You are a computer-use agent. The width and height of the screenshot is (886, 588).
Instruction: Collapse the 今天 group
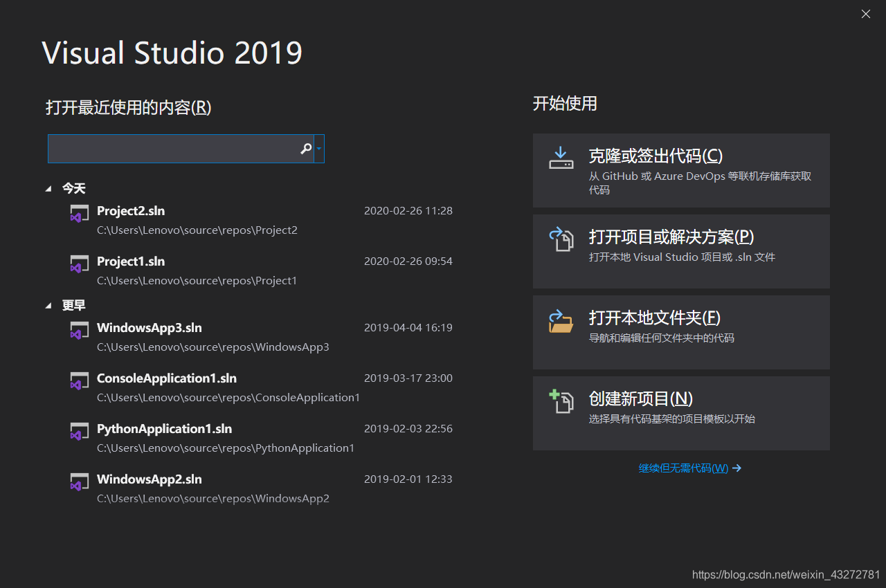click(48, 188)
